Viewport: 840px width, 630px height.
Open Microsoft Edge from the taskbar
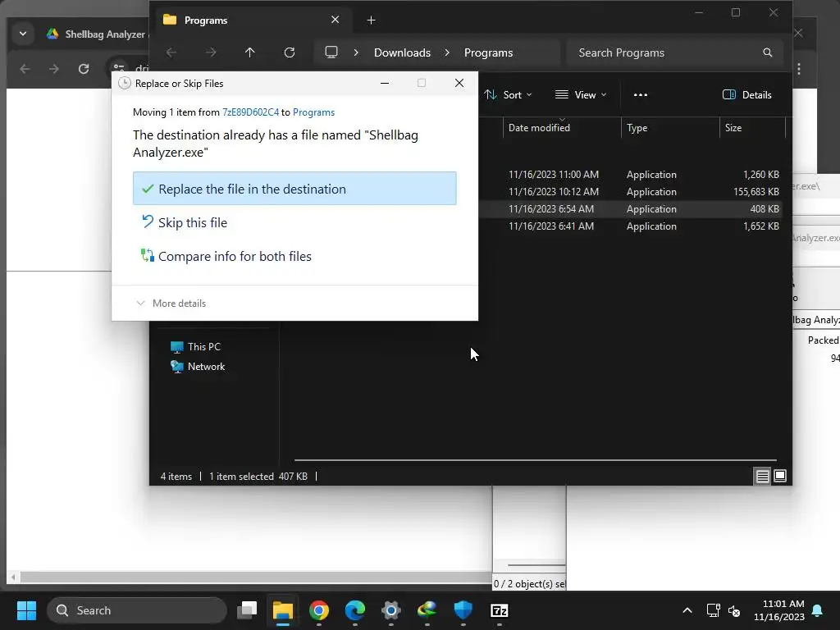point(355,610)
